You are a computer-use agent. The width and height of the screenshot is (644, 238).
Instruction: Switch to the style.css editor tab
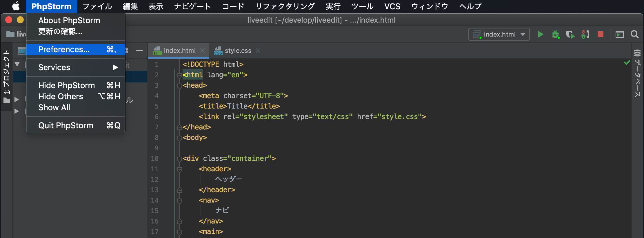238,51
